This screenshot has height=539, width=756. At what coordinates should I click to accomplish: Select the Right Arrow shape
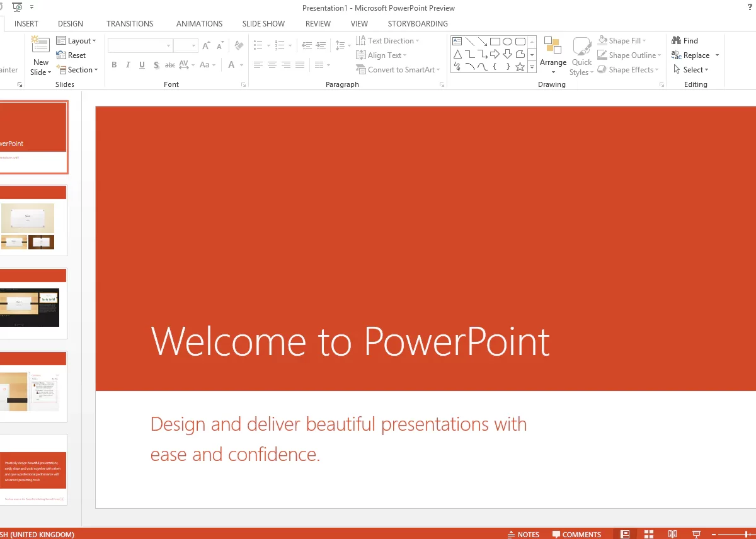[495, 54]
